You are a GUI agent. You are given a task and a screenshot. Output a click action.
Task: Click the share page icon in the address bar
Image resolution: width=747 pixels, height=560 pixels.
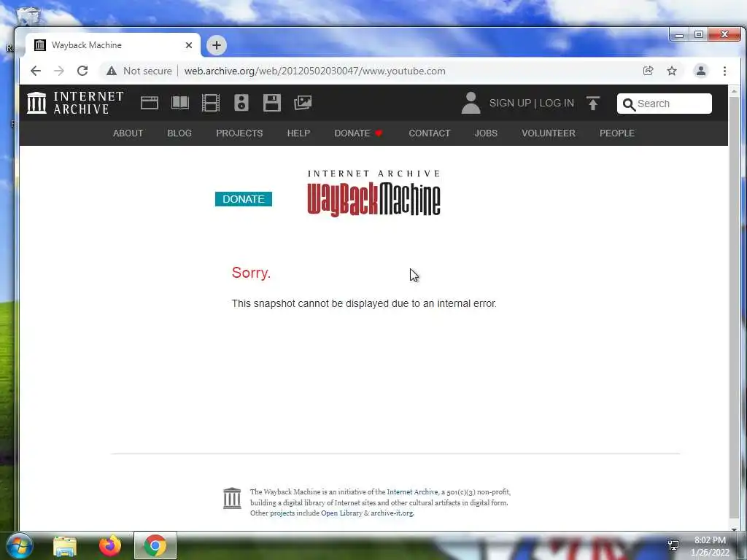(648, 71)
